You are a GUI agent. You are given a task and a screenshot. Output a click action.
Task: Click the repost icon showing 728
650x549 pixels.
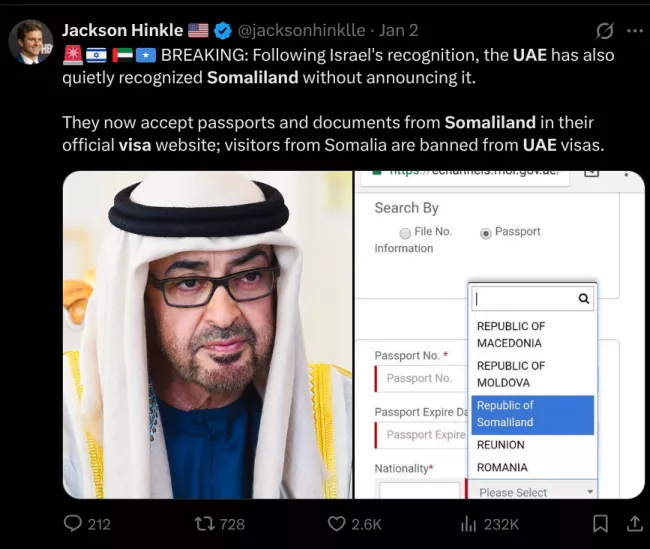click(205, 524)
